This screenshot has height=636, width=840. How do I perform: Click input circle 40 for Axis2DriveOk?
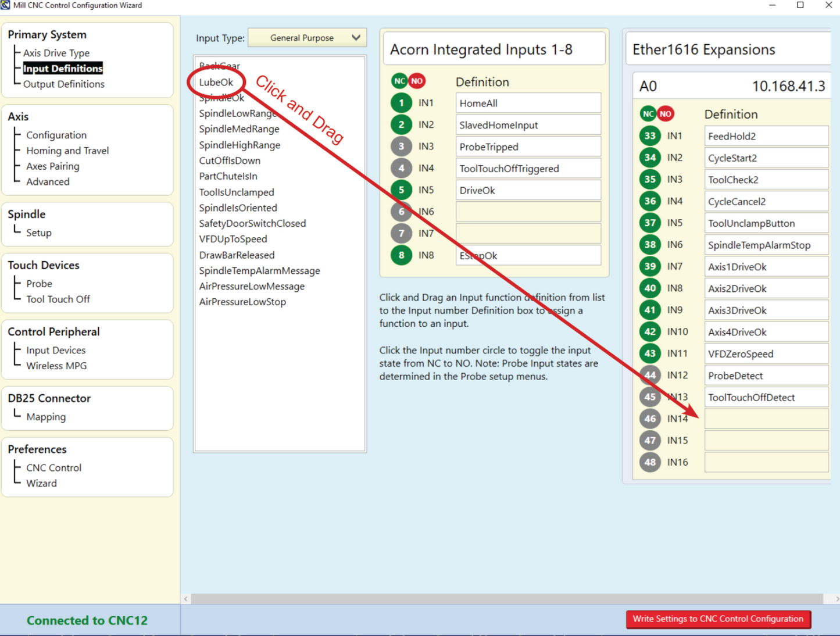coord(650,288)
